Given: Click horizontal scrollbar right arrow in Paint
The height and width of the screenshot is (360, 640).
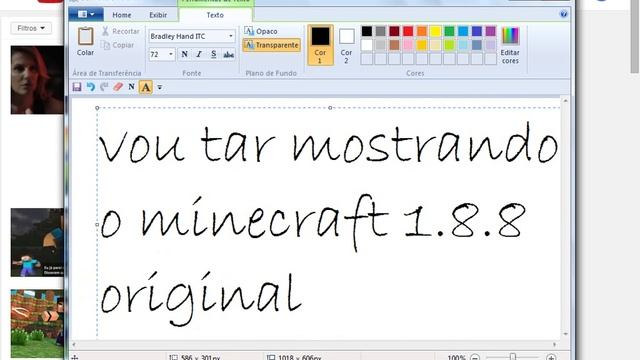Looking at the screenshot, I should click(x=554, y=345).
